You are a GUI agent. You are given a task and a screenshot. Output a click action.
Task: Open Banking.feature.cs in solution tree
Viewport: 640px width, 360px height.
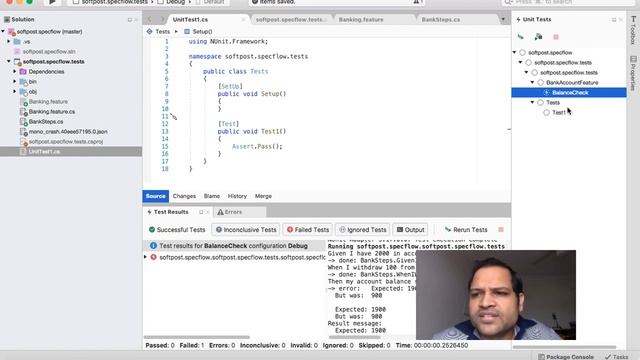(51, 111)
